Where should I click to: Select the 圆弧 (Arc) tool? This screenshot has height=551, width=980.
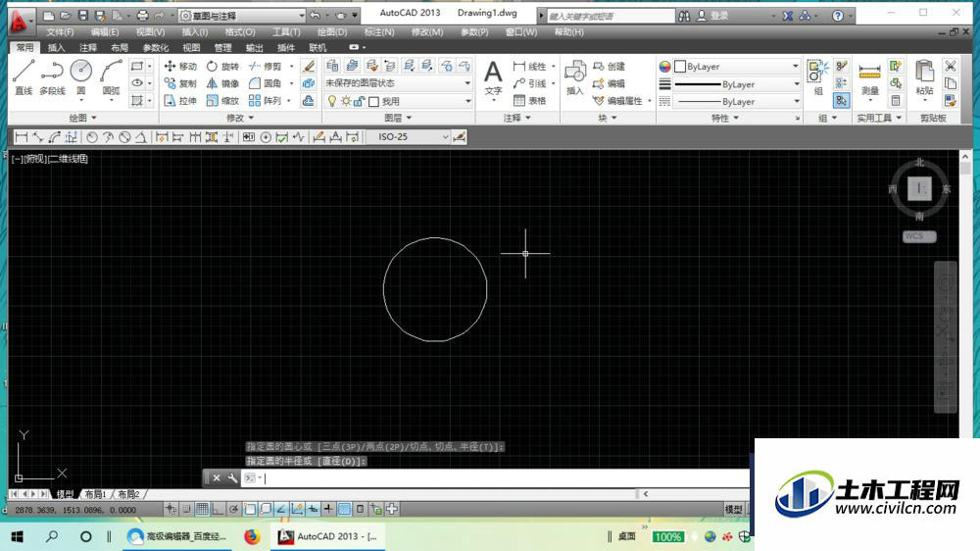112,77
